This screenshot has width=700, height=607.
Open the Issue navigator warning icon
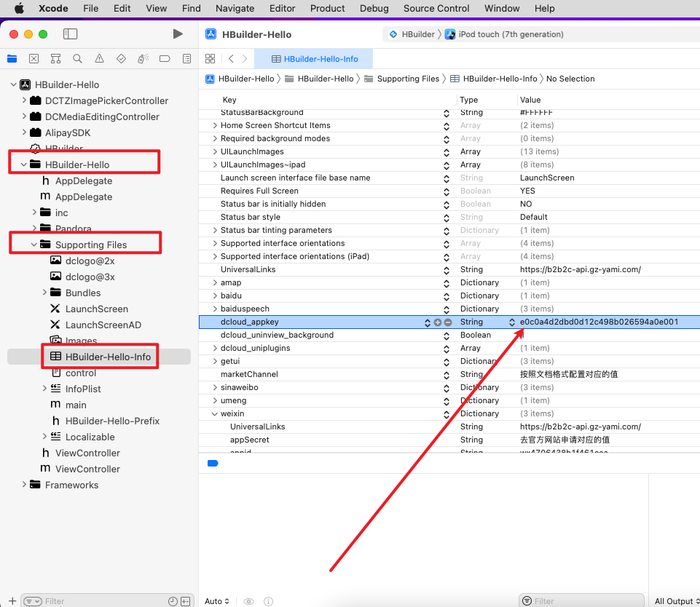click(99, 59)
